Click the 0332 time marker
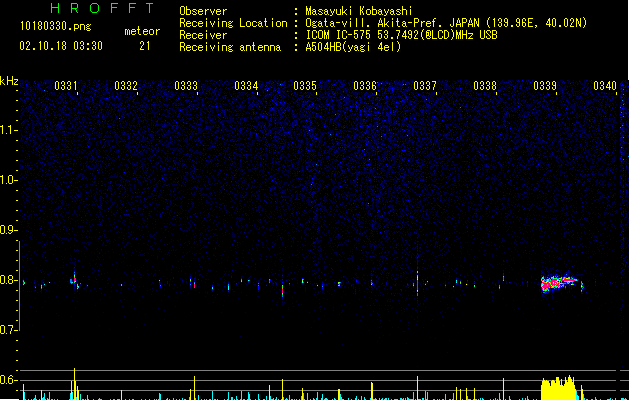Viewport: 629px width, 400px height. 126,86
